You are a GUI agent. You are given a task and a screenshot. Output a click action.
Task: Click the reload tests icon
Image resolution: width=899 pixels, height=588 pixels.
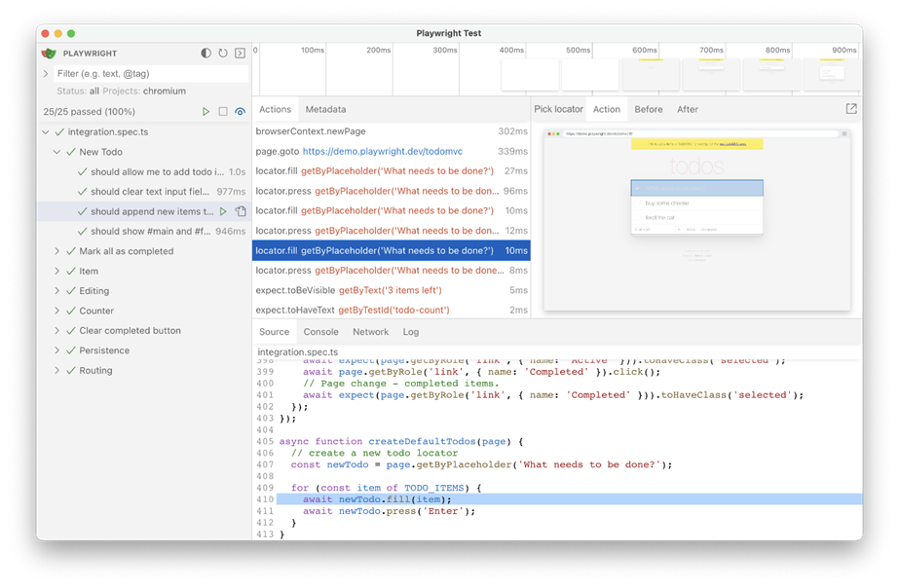click(x=223, y=54)
